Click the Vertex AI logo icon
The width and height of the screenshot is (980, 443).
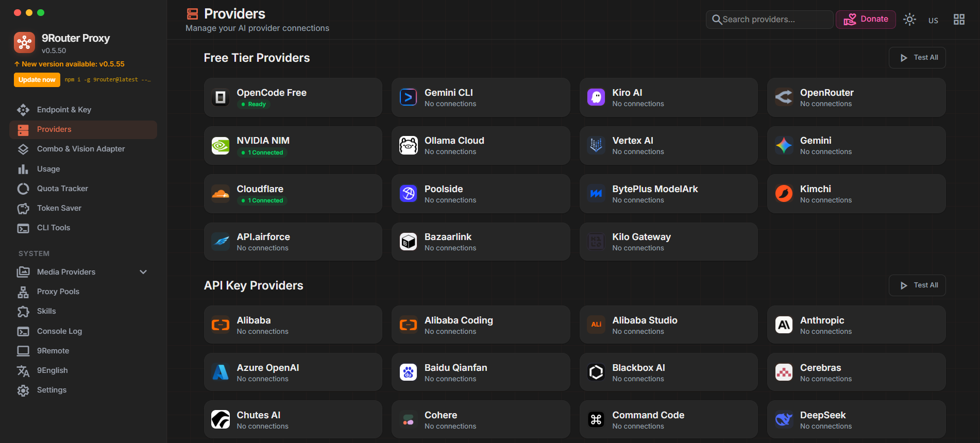tap(596, 146)
